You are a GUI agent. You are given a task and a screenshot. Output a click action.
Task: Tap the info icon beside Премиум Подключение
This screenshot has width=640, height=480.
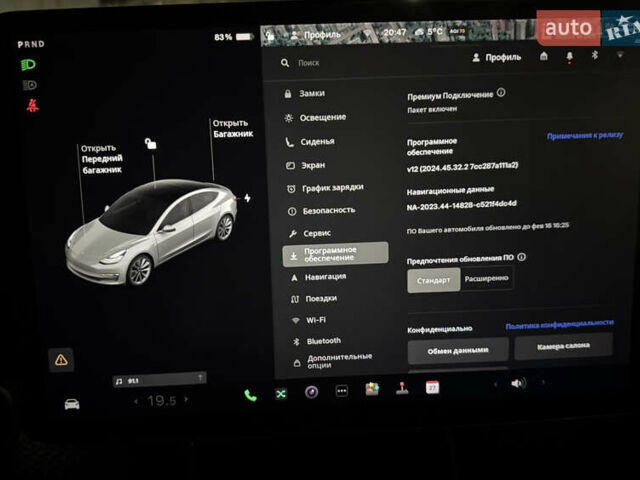point(501,93)
